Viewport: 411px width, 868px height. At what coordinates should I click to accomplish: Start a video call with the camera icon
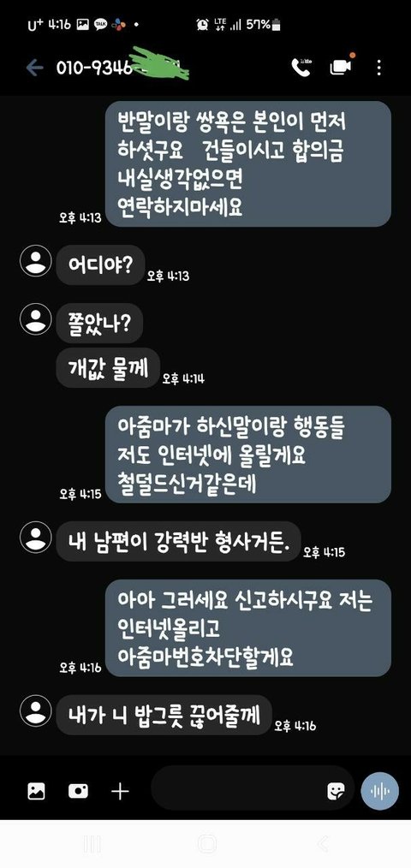pyautogui.click(x=341, y=67)
